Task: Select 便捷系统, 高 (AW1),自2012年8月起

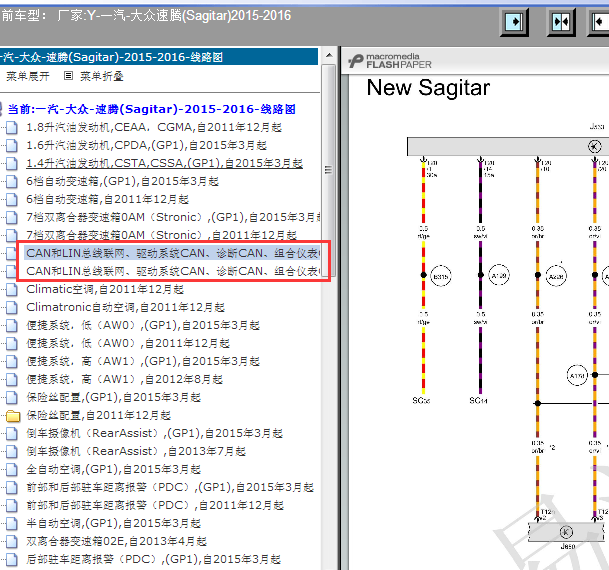Action: (125, 379)
